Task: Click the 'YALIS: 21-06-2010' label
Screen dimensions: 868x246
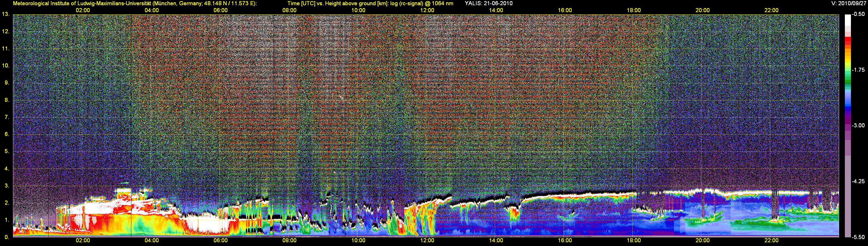Action: click(x=489, y=3)
